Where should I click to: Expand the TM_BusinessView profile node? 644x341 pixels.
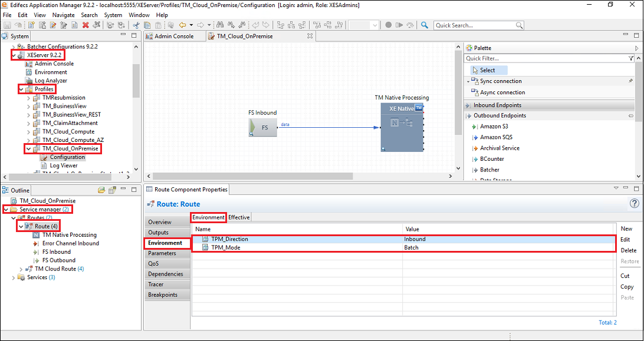(x=28, y=106)
